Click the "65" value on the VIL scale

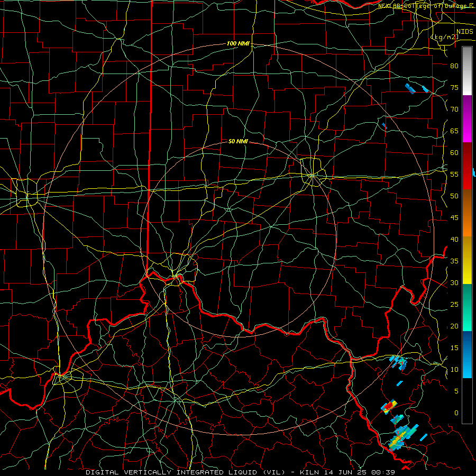click(x=454, y=131)
